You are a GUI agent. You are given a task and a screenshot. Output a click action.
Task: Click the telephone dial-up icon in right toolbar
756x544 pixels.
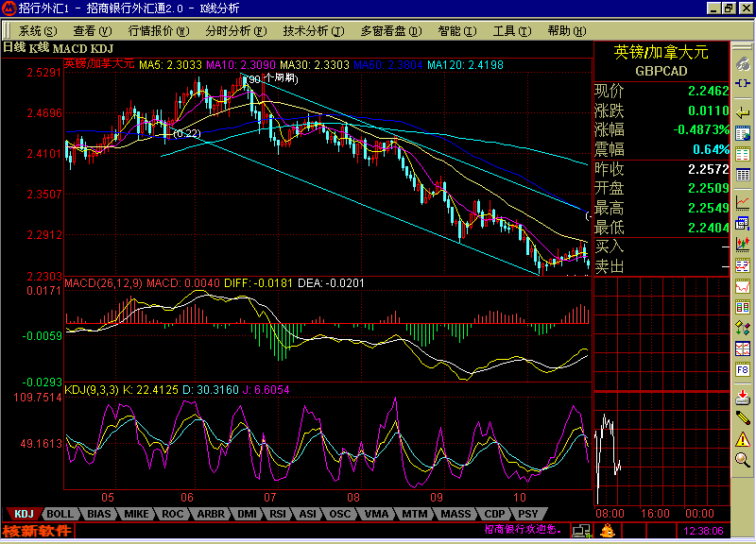743,63
